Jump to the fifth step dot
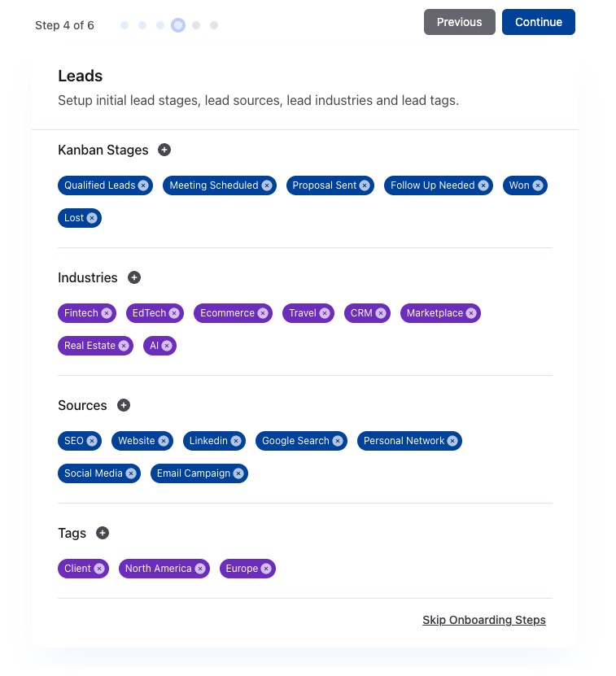 (196, 25)
